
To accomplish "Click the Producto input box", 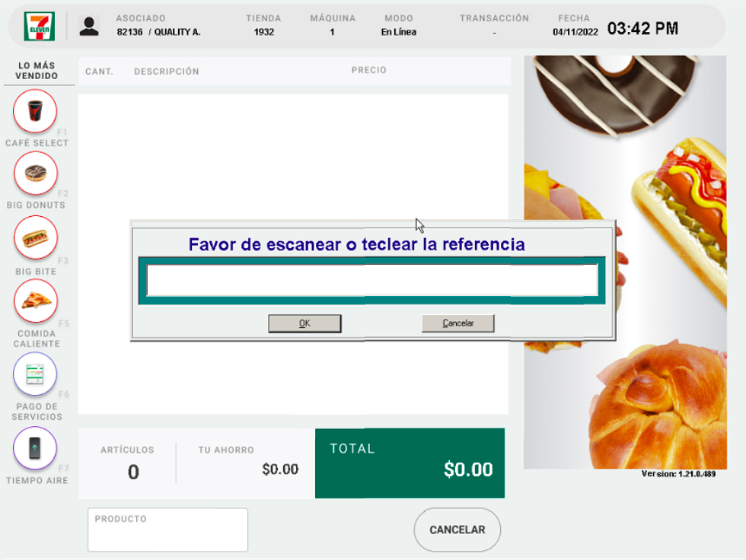I will pyautogui.click(x=168, y=530).
